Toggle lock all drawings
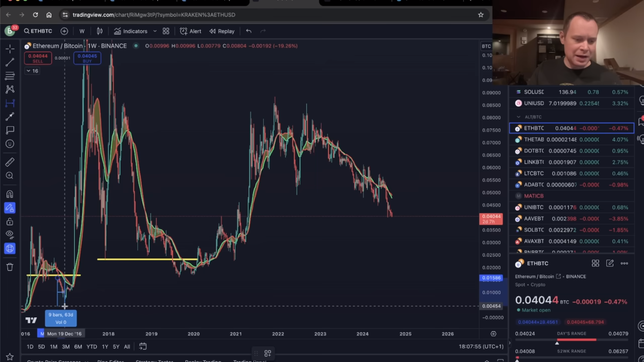644x362 pixels. click(10, 222)
